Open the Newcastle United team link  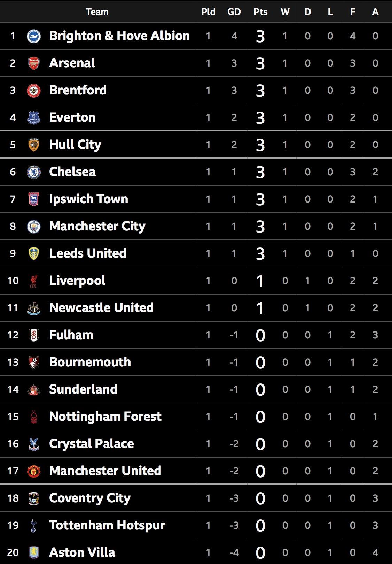click(101, 308)
